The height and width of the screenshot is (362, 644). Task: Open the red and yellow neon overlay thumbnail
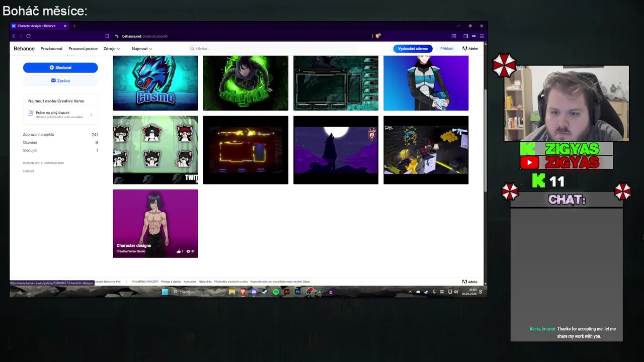click(x=246, y=150)
